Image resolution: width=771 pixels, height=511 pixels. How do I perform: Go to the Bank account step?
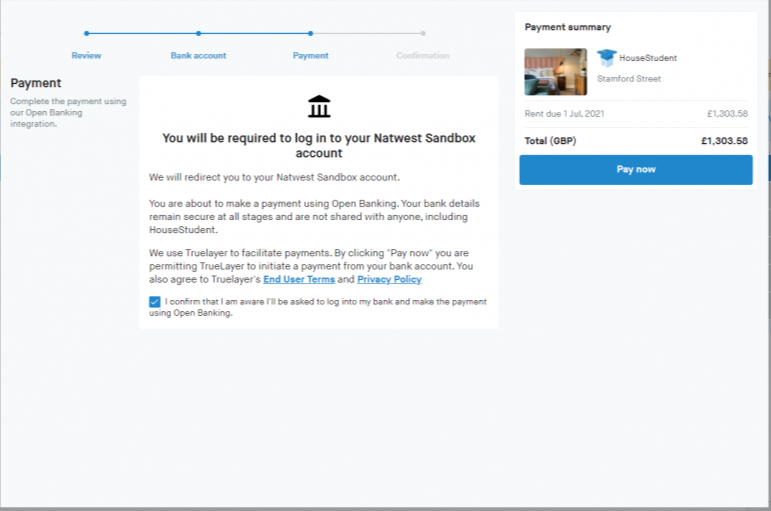(x=198, y=56)
